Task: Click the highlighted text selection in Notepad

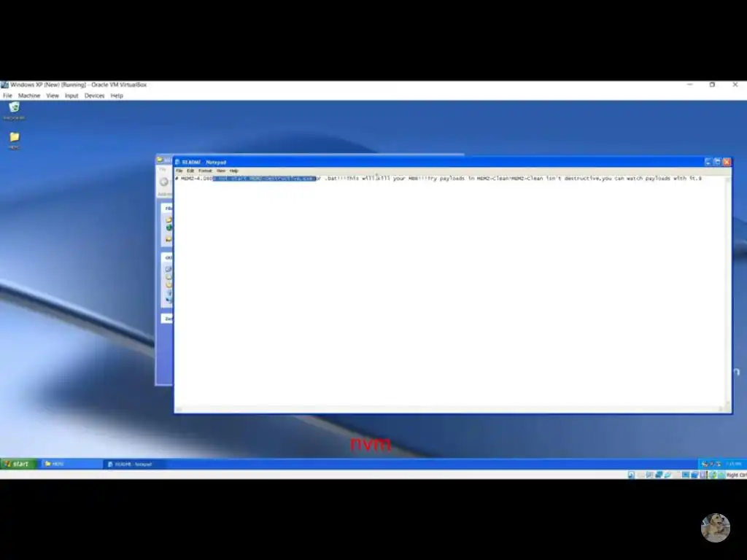Action: [x=264, y=179]
